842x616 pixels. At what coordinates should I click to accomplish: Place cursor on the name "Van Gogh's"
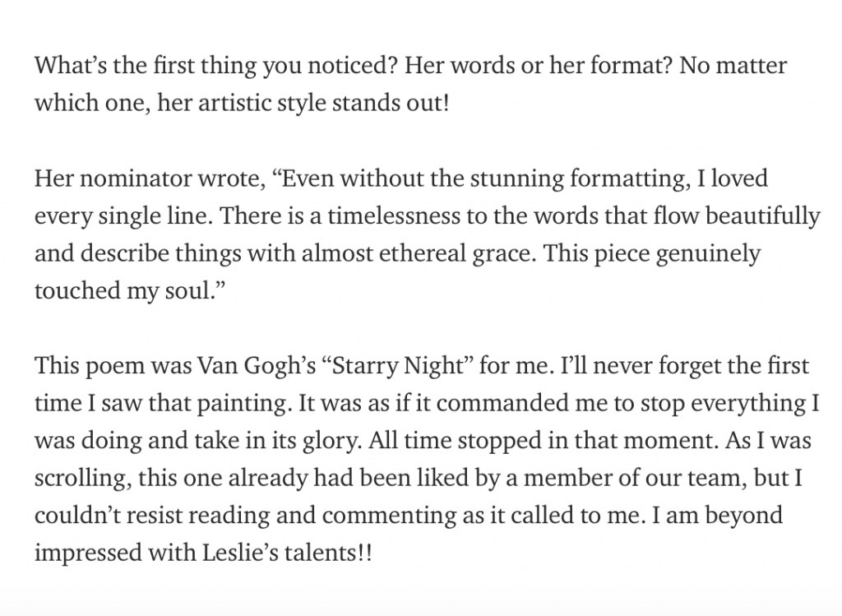click(x=257, y=366)
